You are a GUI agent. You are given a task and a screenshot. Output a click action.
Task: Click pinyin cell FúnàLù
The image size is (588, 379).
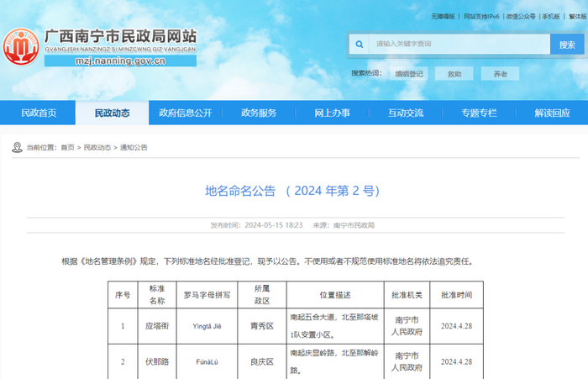pos(207,361)
